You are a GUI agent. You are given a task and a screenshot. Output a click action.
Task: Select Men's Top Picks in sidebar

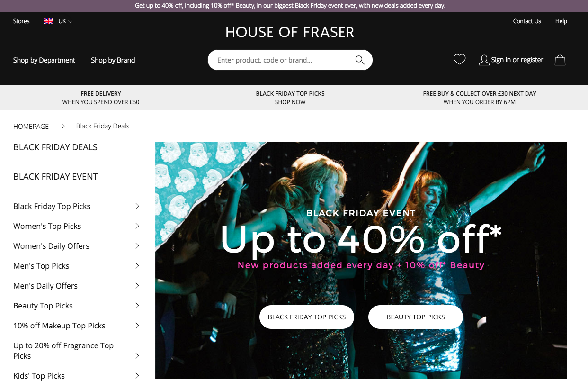(x=41, y=266)
